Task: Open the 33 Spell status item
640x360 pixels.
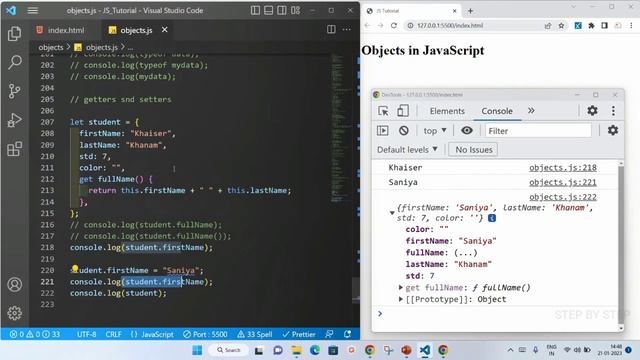Action: click(x=255, y=334)
